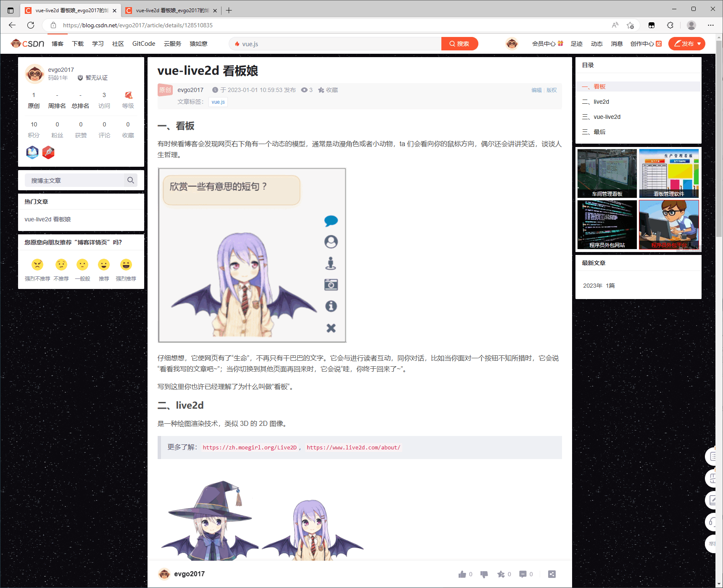Open the GitCode nav menu item

pyautogui.click(x=144, y=44)
